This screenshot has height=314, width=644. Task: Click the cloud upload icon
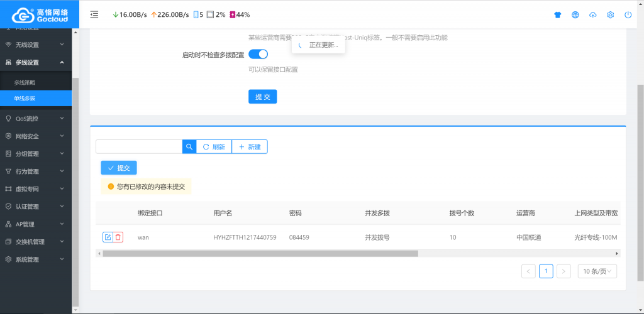point(592,14)
